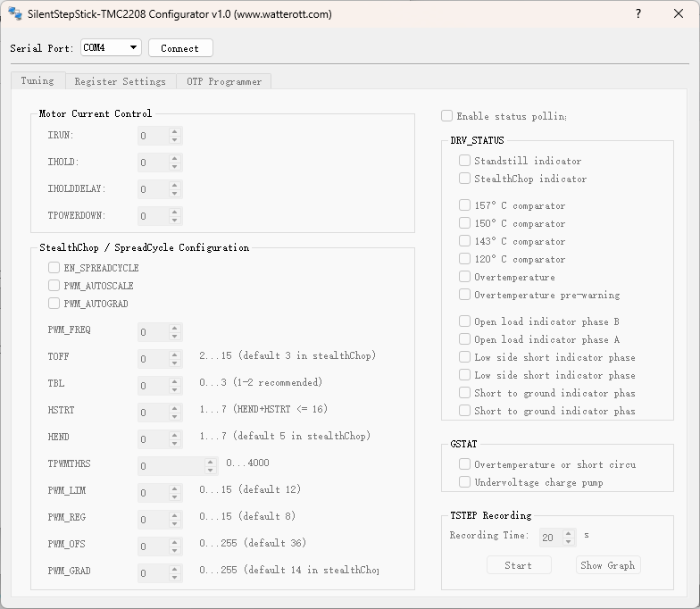This screenshot has width=700, height=609.
Task: Click the Show Graph button
Action: [x=608, y=565]
